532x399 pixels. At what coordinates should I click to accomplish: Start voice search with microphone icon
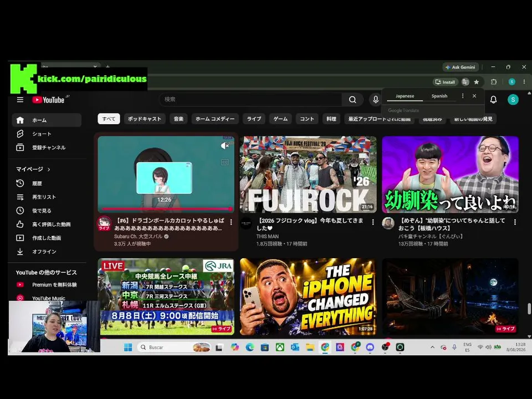(376, 99)
